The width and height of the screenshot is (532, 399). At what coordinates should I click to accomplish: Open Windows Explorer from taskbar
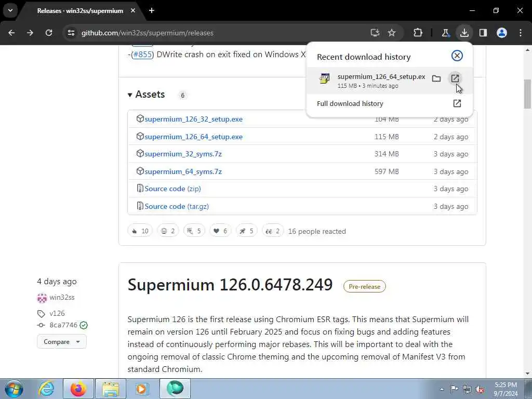pos(111,389)
